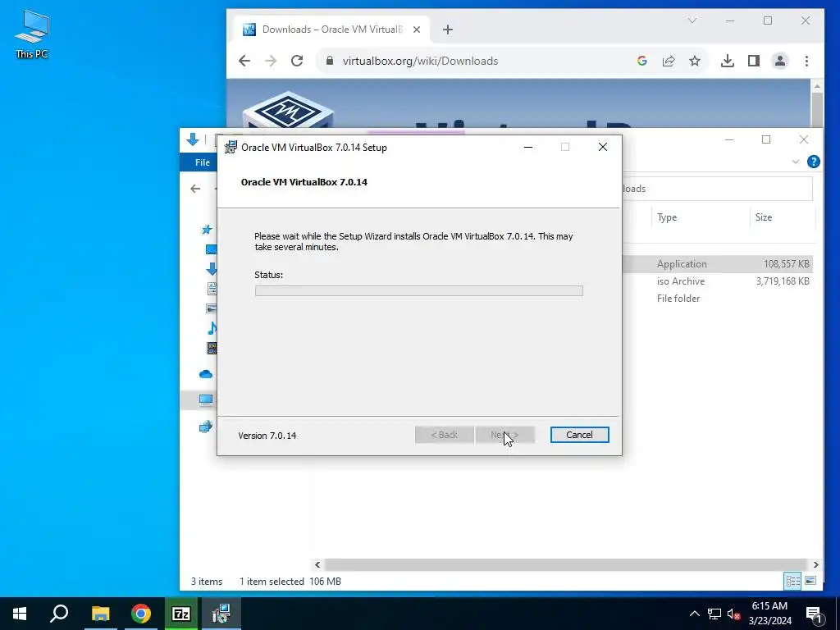Expand the File Explorer ribbon chevron
The height and width of the screenshot is (630, 840).
[796, 162]
